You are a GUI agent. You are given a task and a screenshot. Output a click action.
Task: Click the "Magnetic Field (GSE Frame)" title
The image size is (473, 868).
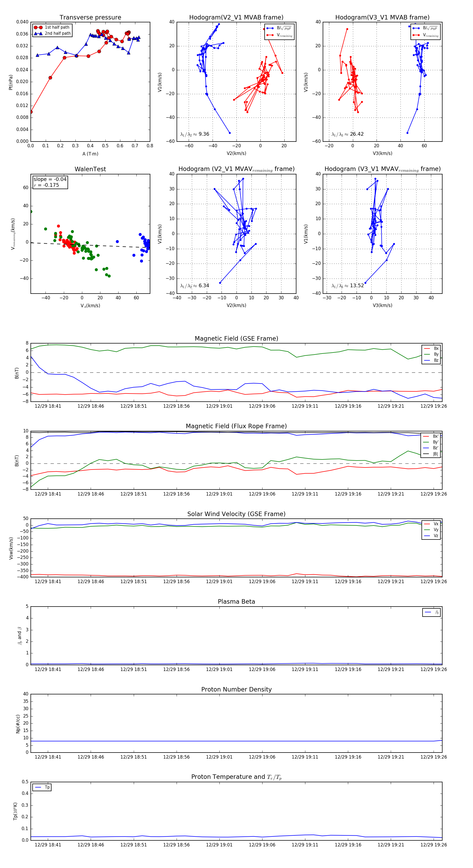236,339
